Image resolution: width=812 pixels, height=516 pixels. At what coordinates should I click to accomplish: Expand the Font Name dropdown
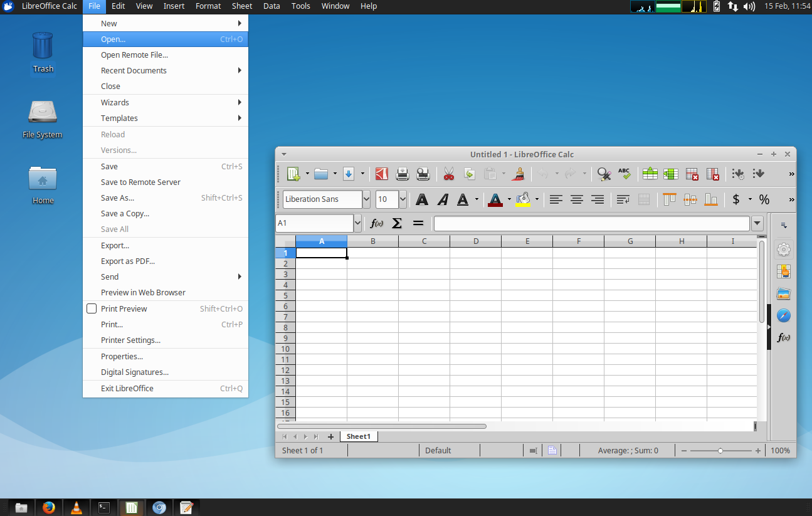pyautogui.click(x=366, y=199)
